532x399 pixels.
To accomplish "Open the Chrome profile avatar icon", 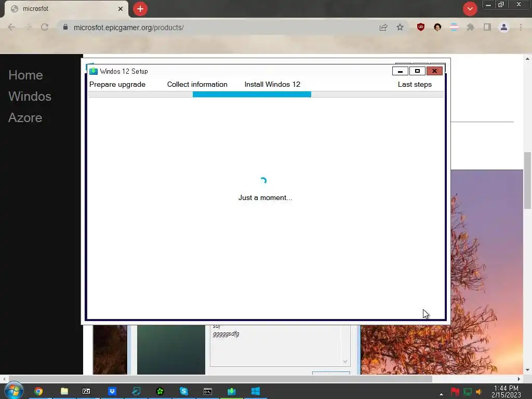I will 504,27.
